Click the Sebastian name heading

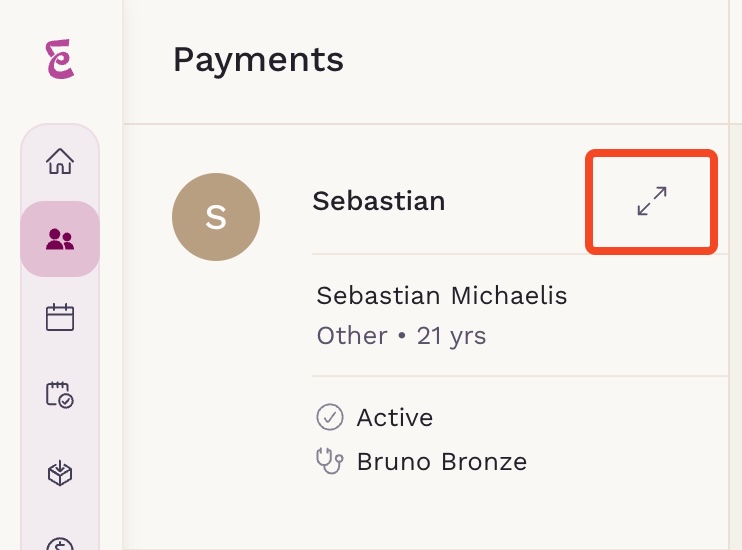click(379, 201)
